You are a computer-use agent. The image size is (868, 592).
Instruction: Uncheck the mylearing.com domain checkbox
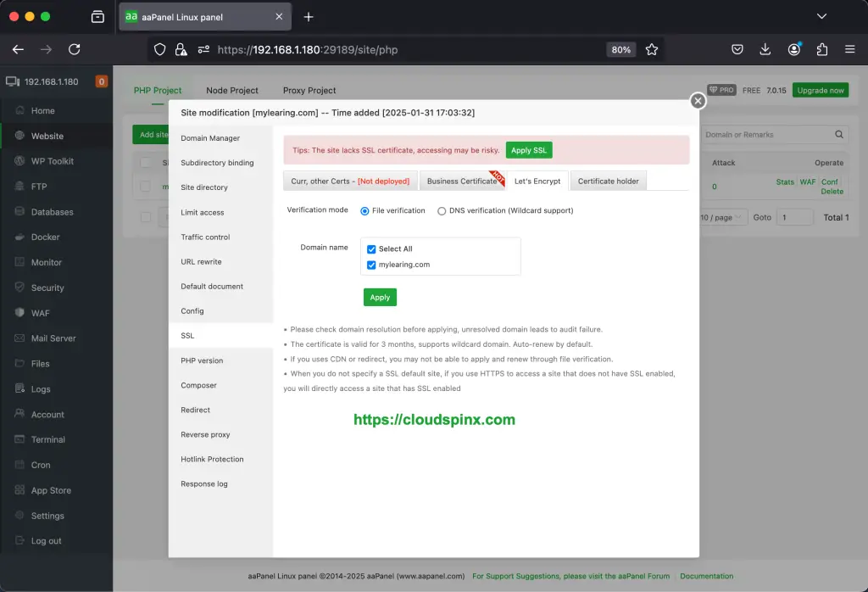tap(370, 264)
